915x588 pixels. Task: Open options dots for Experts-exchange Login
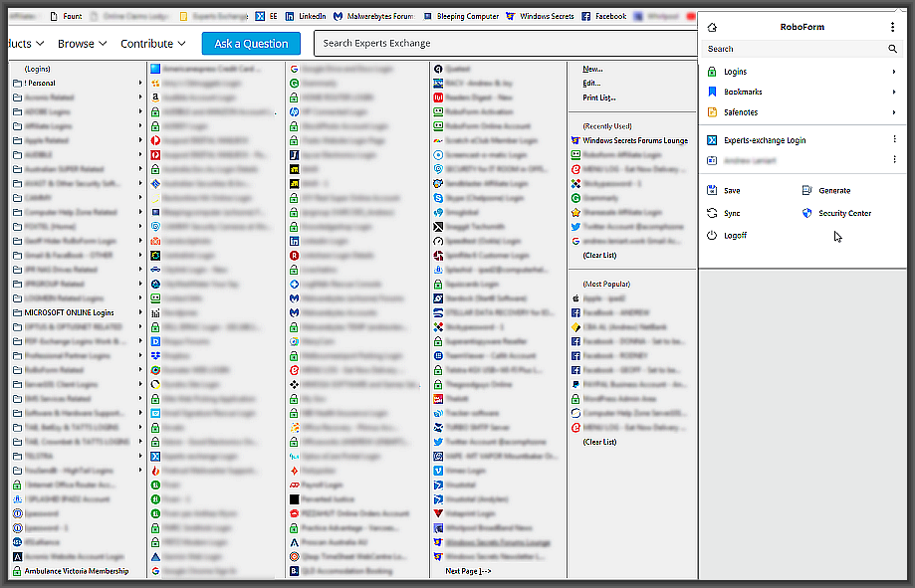tap(894, 139)
